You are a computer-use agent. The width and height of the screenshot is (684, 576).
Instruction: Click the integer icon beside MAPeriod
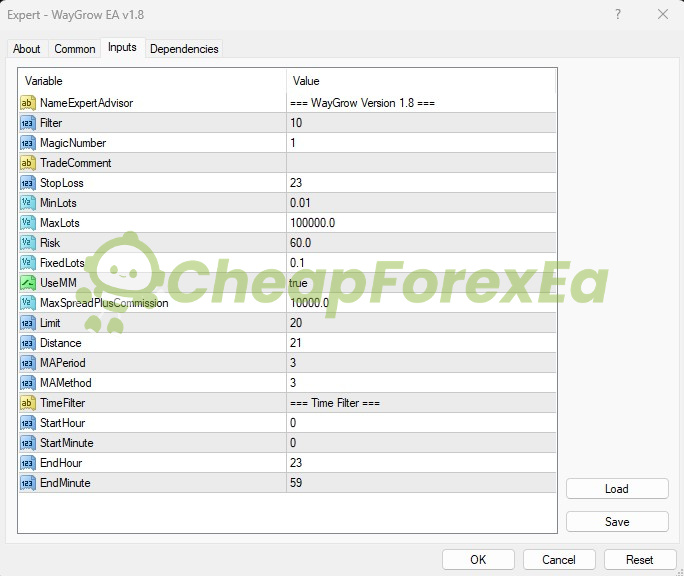click(x=27, y=363)
